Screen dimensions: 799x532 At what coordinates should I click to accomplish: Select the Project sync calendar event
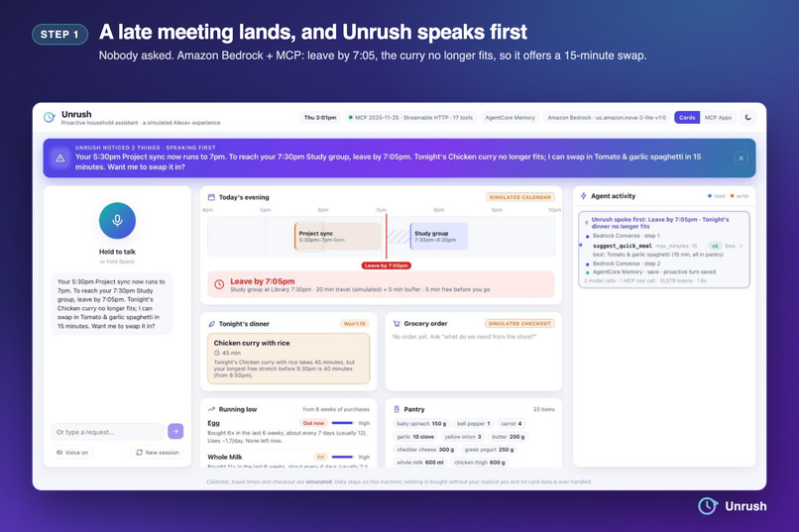[337, 236]
